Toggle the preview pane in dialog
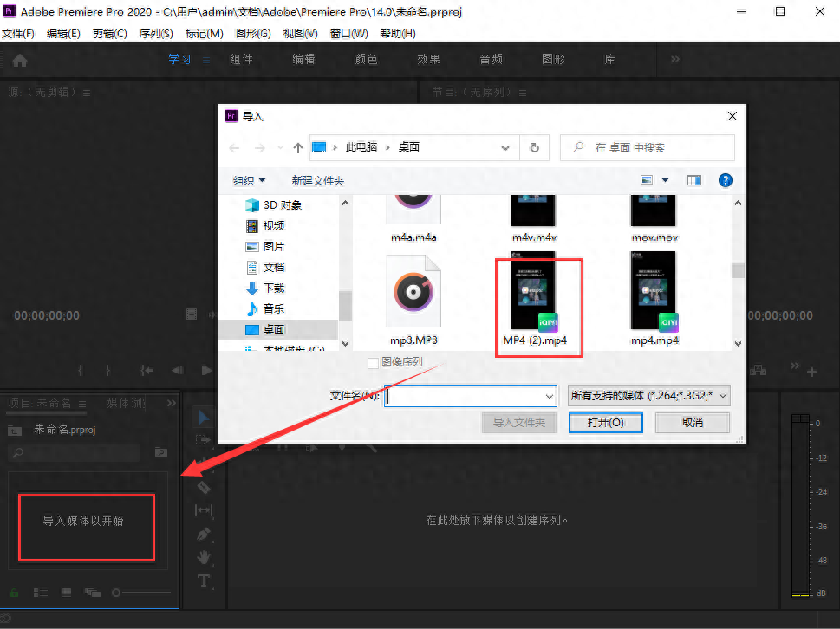 pyautogui.click(x=694, y=180)
